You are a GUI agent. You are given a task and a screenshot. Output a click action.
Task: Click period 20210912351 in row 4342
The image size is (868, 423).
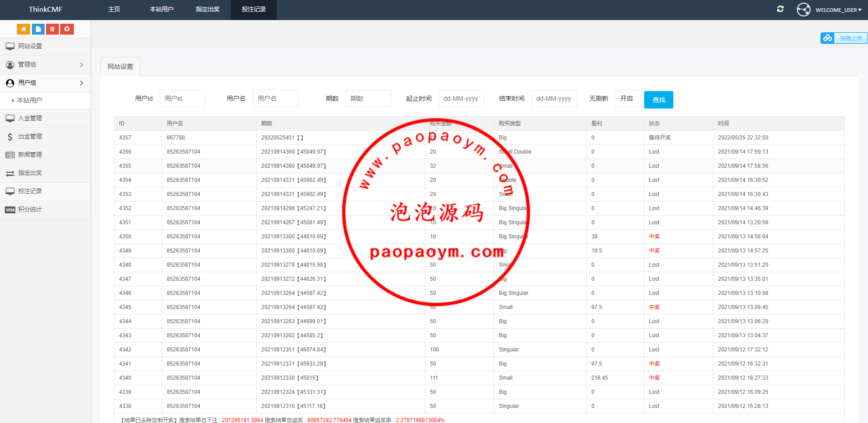pos(278,350)
